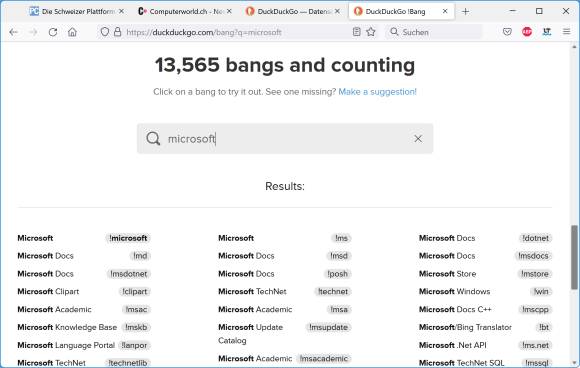The width and height of the screenshot is (580, 368).
Task: Click the !msac Microsoft Academic bang
Action: [x=136, y=310]
